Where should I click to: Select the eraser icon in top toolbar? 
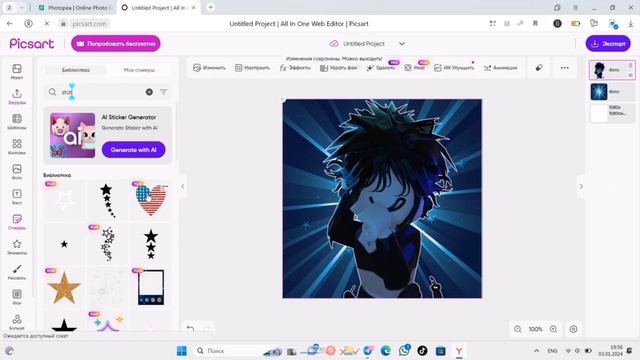[539, 68]
